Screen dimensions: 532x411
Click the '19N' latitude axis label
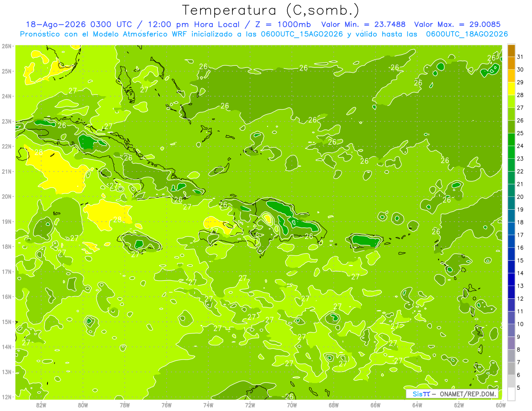click(x=7, y=221)
